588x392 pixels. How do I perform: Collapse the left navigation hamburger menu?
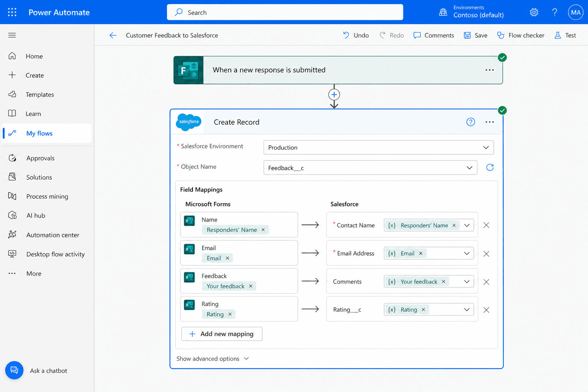[x=12, y=35]
